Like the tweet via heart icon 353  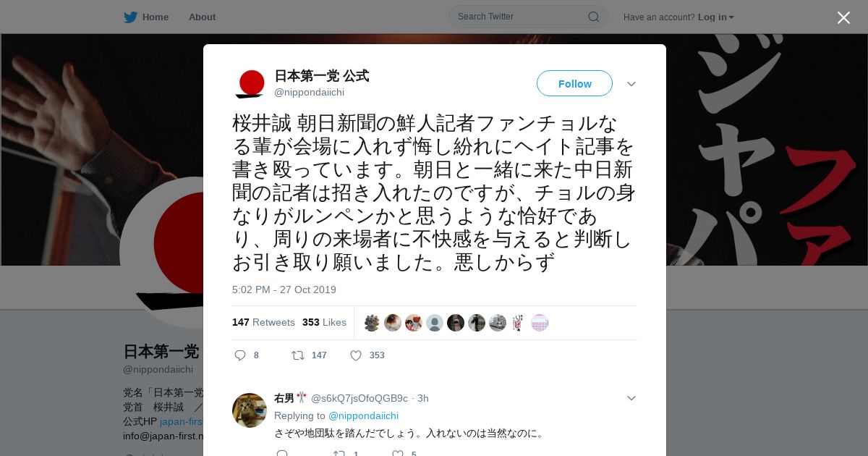coord(356,355)
